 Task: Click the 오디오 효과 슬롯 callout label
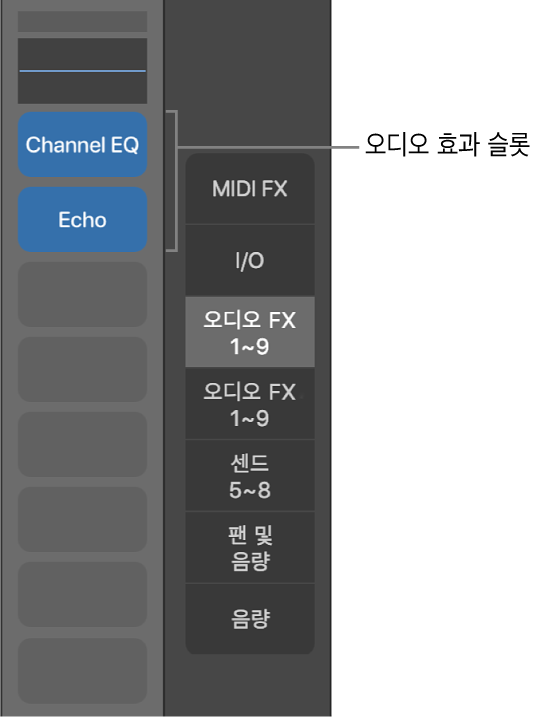pyautogui.click(x=447, y=145)
